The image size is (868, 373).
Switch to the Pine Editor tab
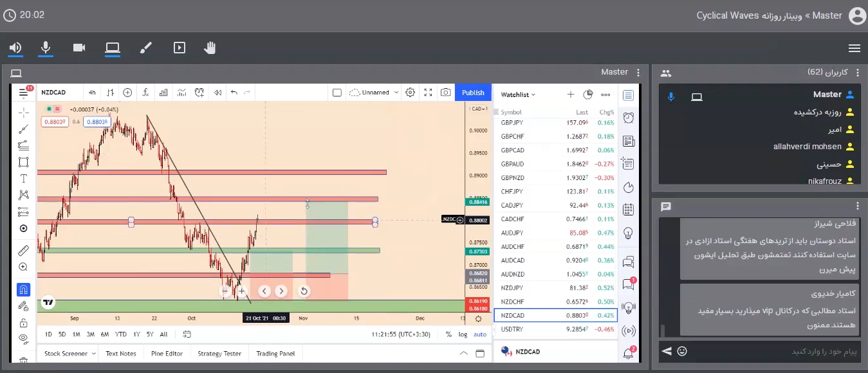click(x=167, y=353)
